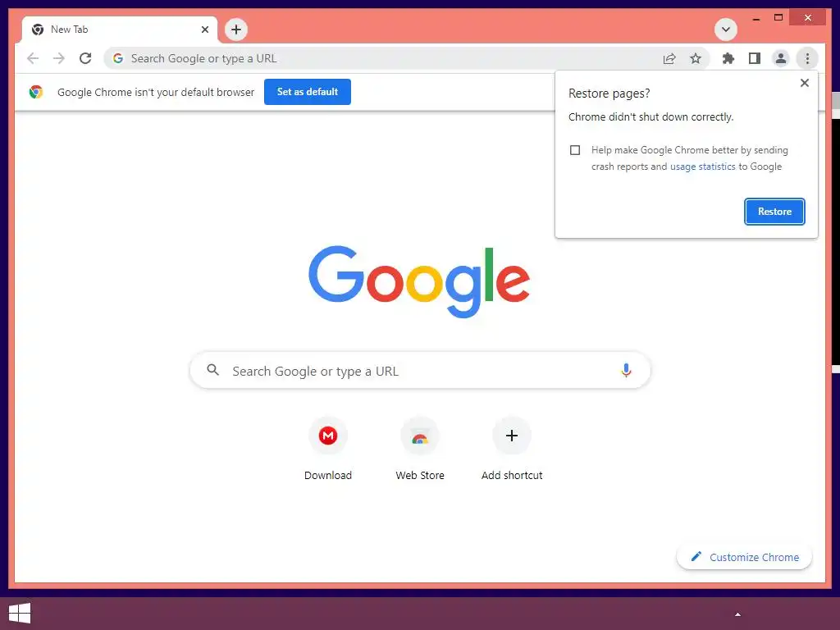Screen dimensions: 840x630
Task: Click the Chrome icon on the New Tab tab
Action: (38, 30)
